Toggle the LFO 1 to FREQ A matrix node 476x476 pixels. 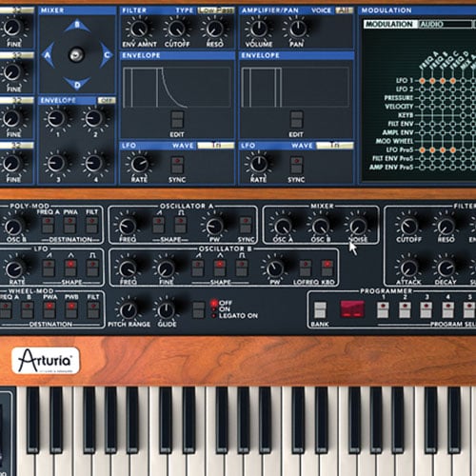coord(422,81)
